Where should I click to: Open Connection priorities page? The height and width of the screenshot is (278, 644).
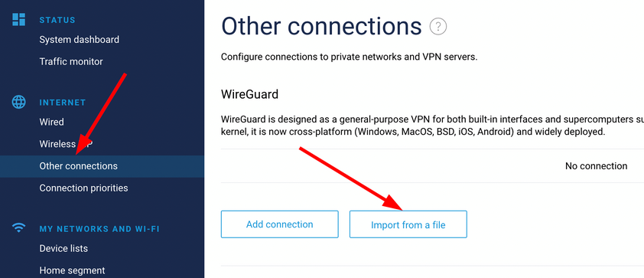point(84,188)
